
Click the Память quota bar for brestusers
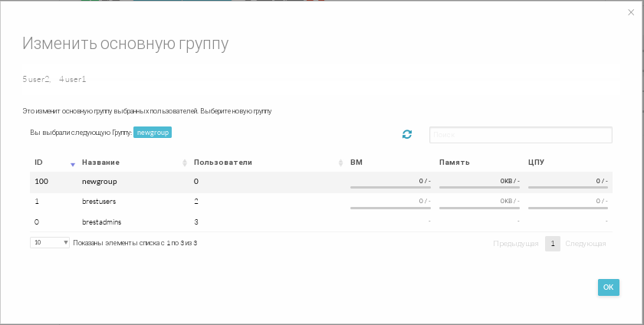tap(478, 205)
